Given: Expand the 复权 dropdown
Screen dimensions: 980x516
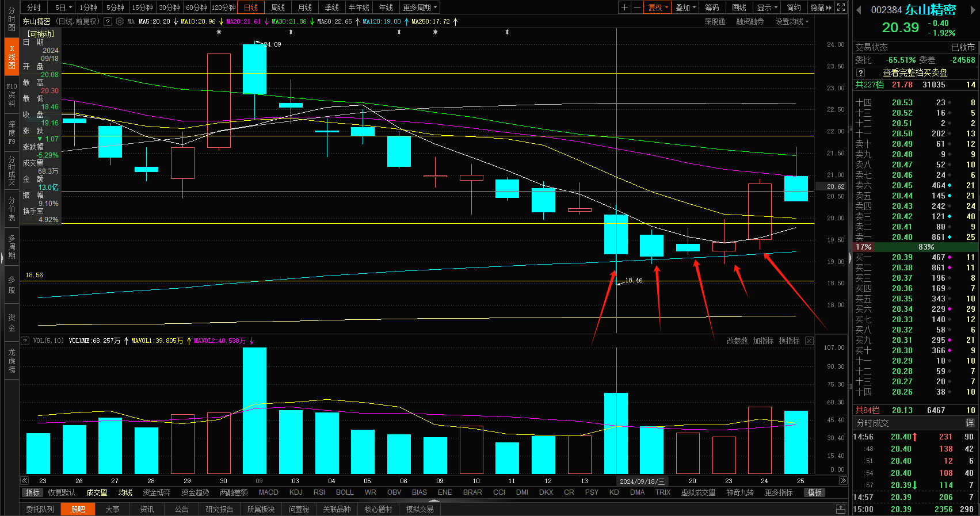Looking at the screenshot, I should point(658,7).
